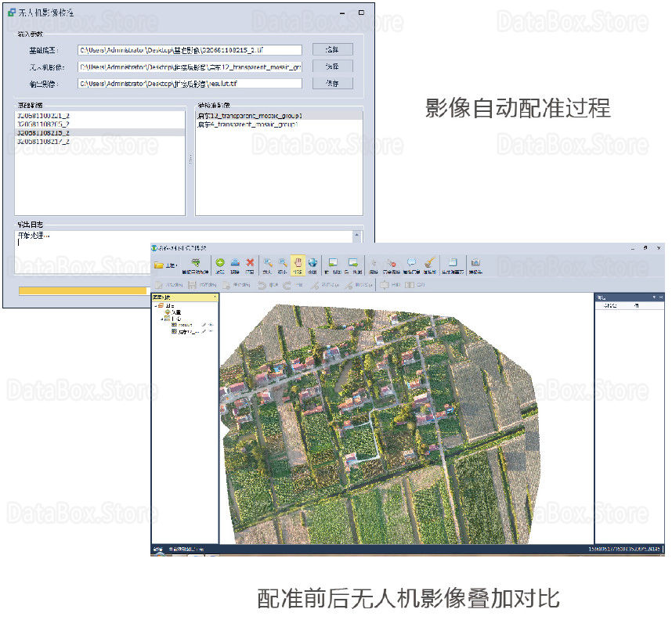Viewport: 672px width, 620px height.
Task: Click the redo arrow icon in edit toolbar
Action: (x=287, y=285)
